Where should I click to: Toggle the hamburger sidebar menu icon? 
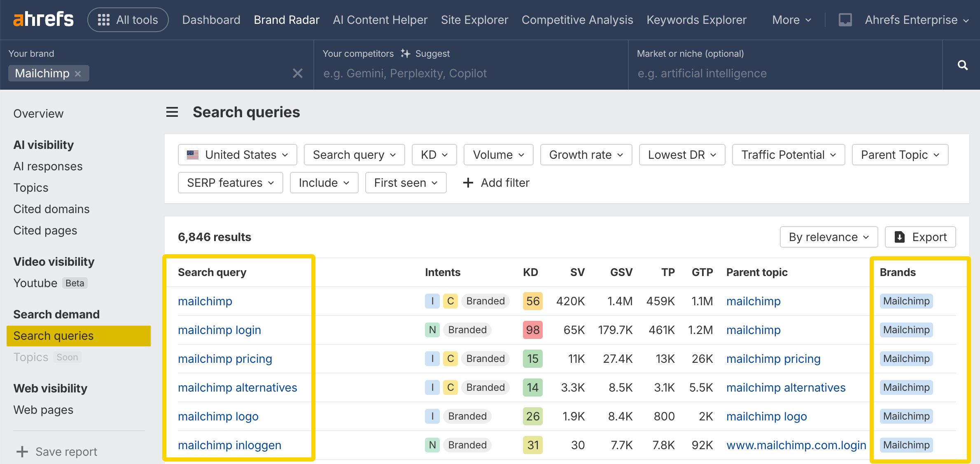[172, 112]
